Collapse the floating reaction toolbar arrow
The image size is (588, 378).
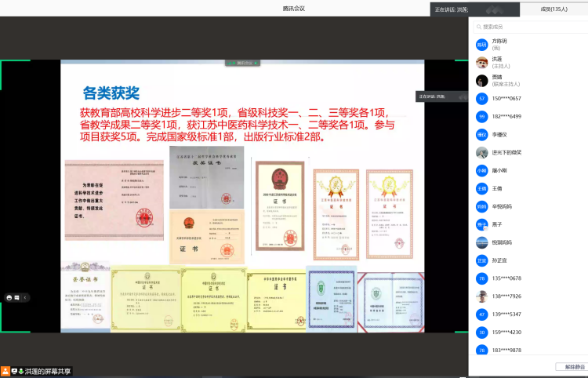tap(25, 298)
